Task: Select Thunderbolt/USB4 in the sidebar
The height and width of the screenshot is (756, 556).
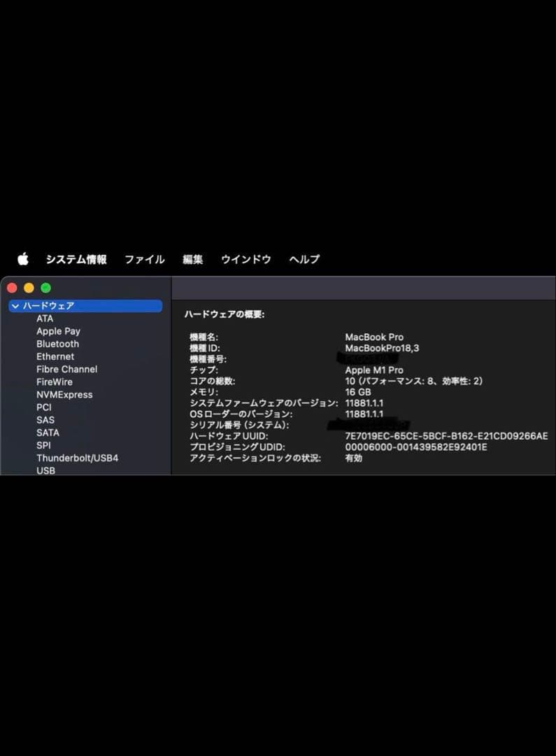Action: [78, 458]
